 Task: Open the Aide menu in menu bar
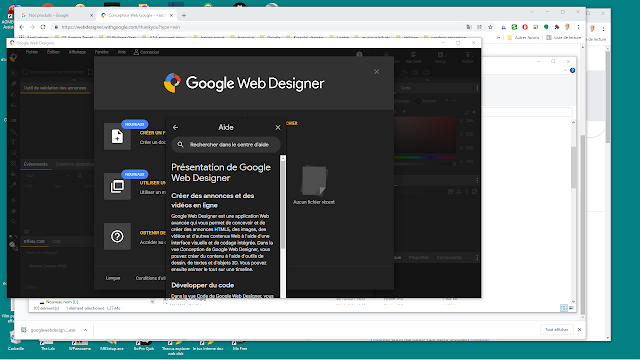coord(122,52)
